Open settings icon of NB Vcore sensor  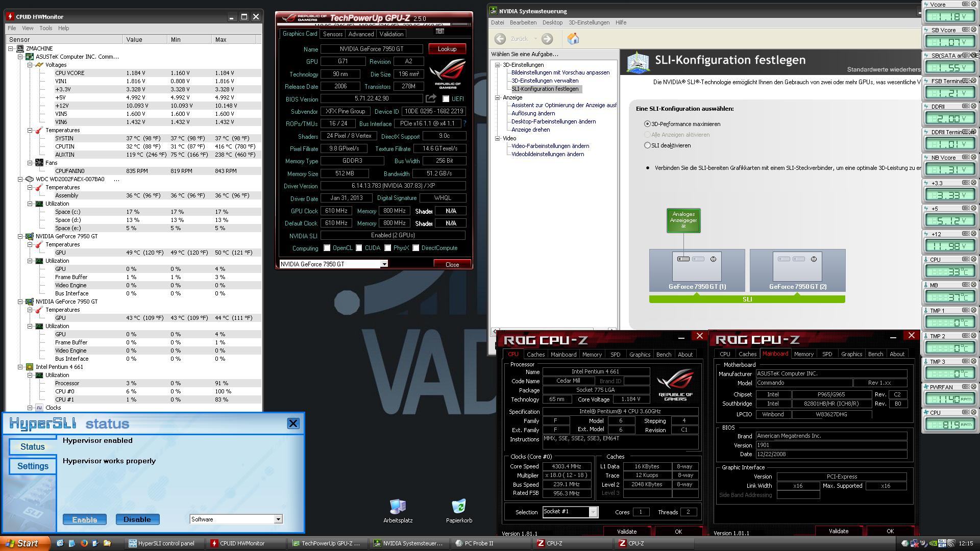click(966, 157)
